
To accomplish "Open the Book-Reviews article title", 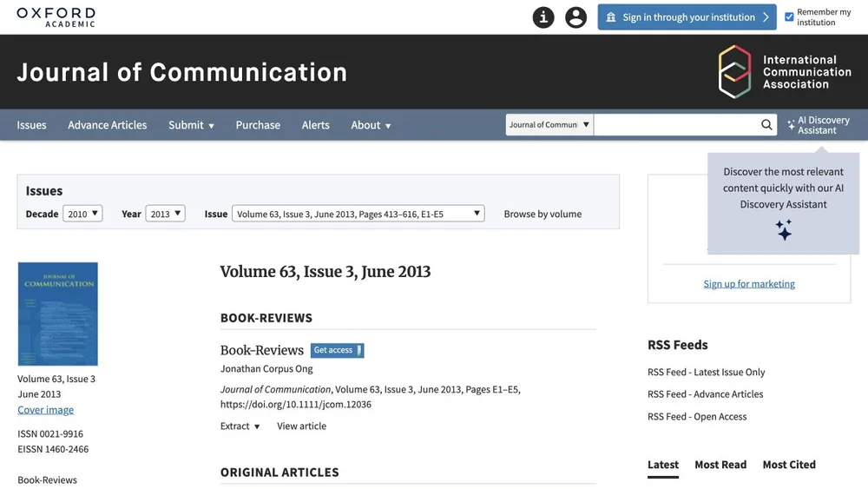I will point(262,350).
